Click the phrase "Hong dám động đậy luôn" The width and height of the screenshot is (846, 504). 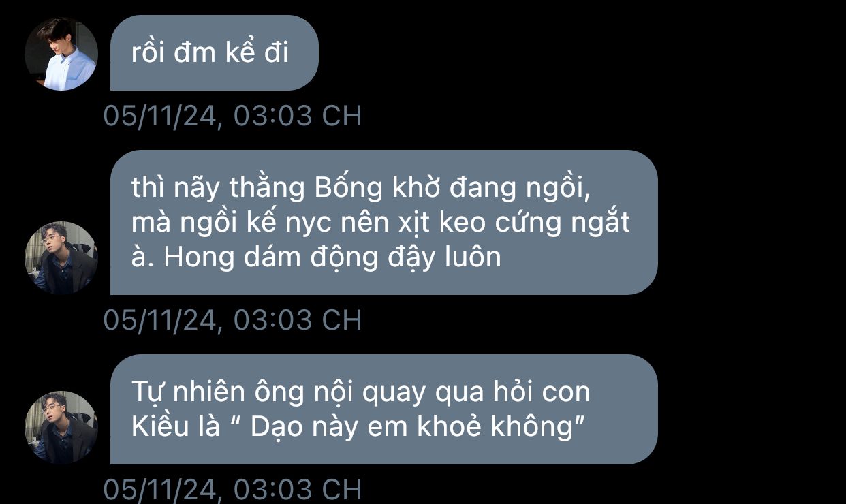tap(333, 257)
